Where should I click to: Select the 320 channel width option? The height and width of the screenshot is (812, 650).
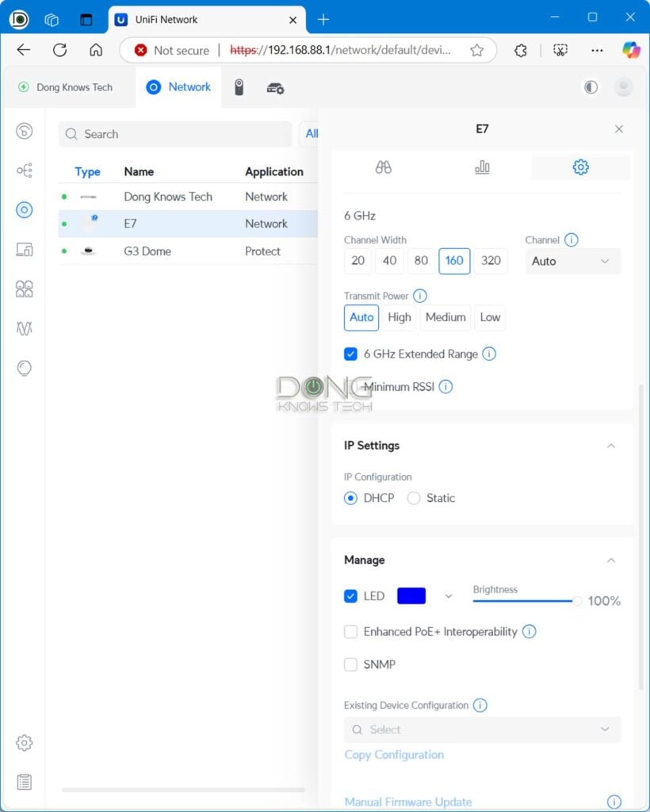coord(491,261)
